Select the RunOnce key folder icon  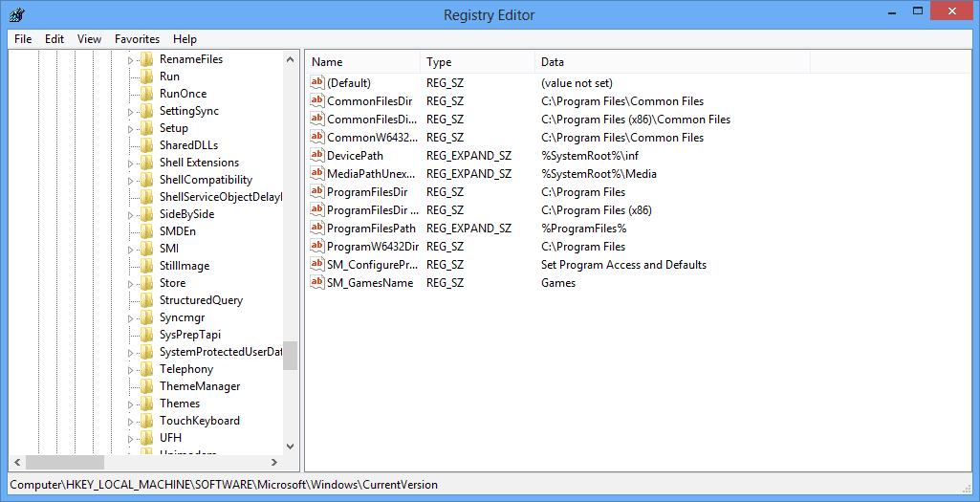coord(147,93)
